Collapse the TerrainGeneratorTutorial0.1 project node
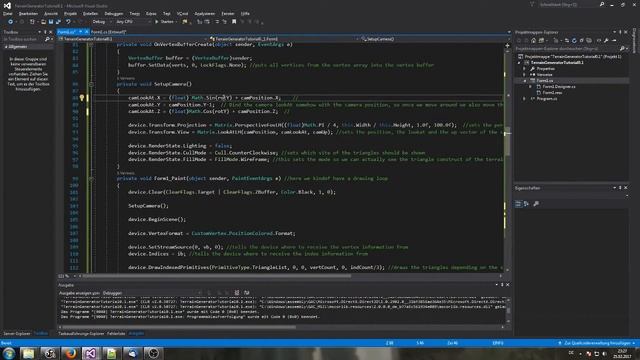This screenshot has width=640, height=360. click(x=520, y=63)
